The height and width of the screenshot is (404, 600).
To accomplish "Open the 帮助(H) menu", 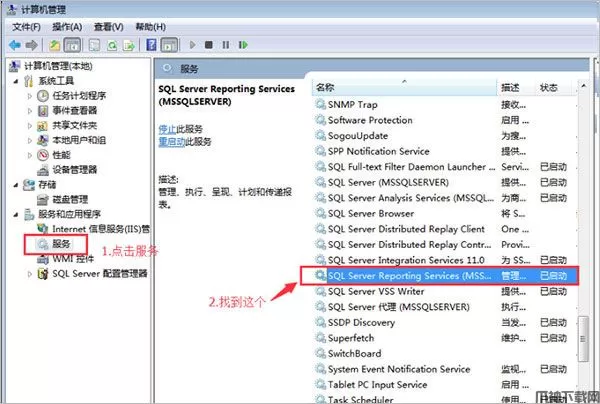I will pyautogui.click(x=150, y=27).
